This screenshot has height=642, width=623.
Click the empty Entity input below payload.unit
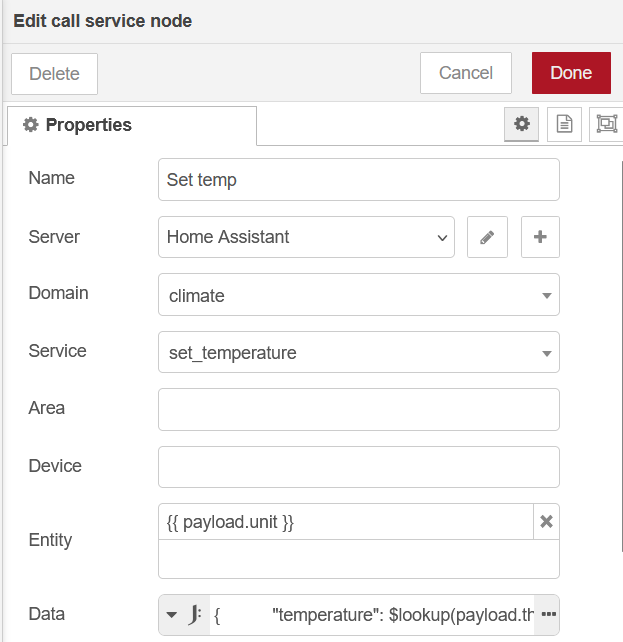pos(358,559)
